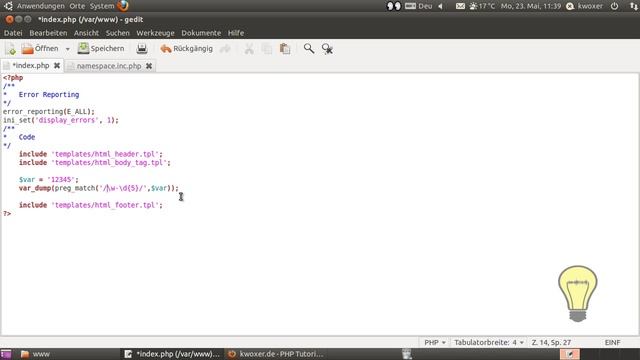Open the mail envelope indicator

[x=460, y=6]
